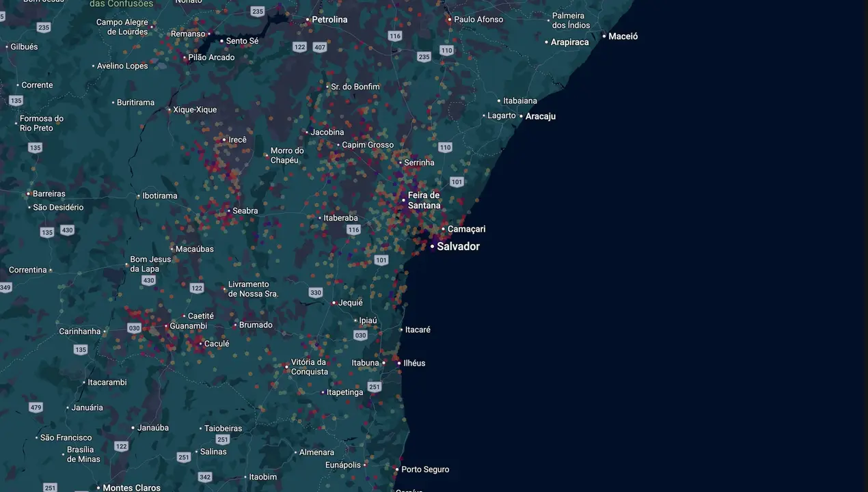868x492 pixels.
Task: Click the road 122 shield near Livramento
Action: click(197, 288)
